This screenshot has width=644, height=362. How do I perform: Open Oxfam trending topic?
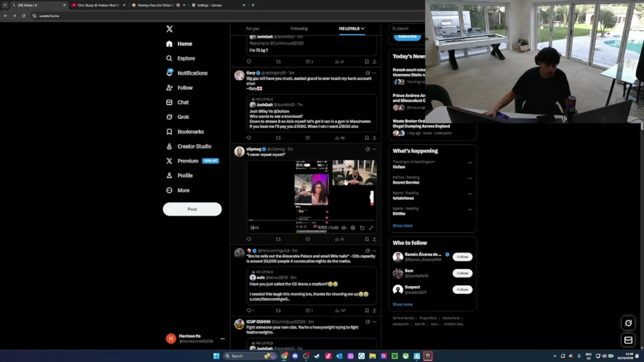tap(399, 167)
